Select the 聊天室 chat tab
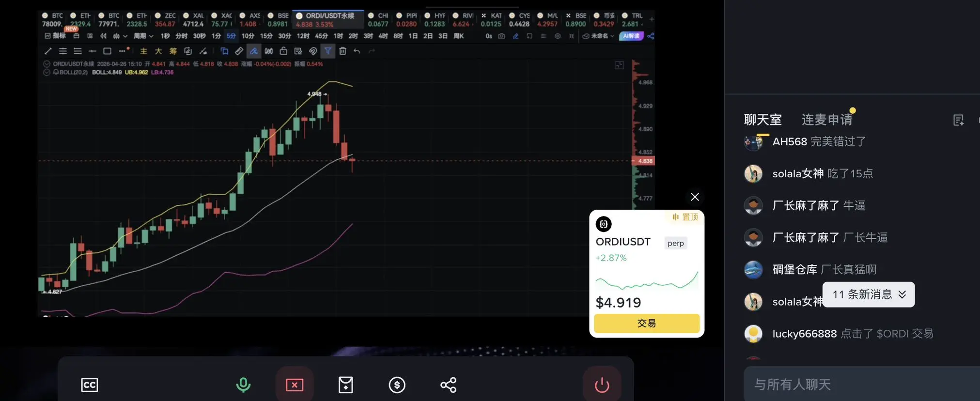The width and height of the screenshot is (980, 401). (x=763, y=120)
